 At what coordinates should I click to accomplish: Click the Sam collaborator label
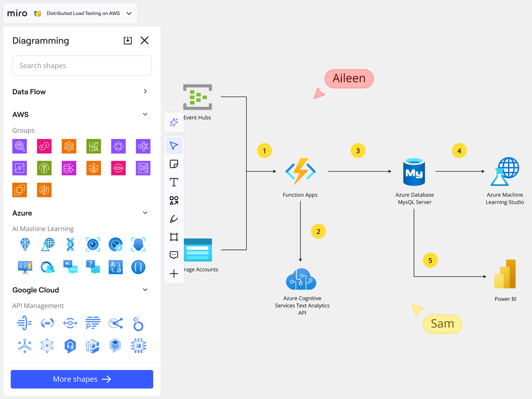[x=443, y=324]
